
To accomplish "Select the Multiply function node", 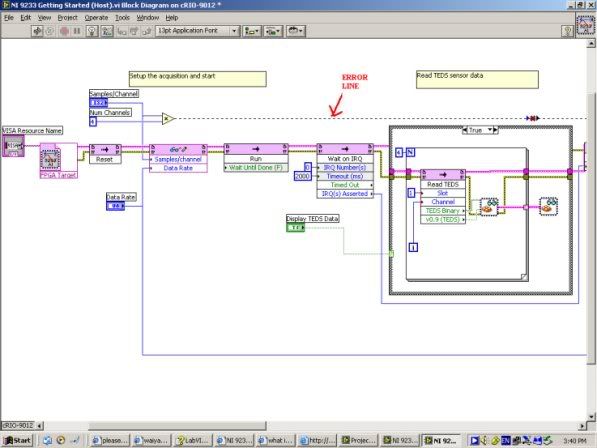I will coord(167,118).
